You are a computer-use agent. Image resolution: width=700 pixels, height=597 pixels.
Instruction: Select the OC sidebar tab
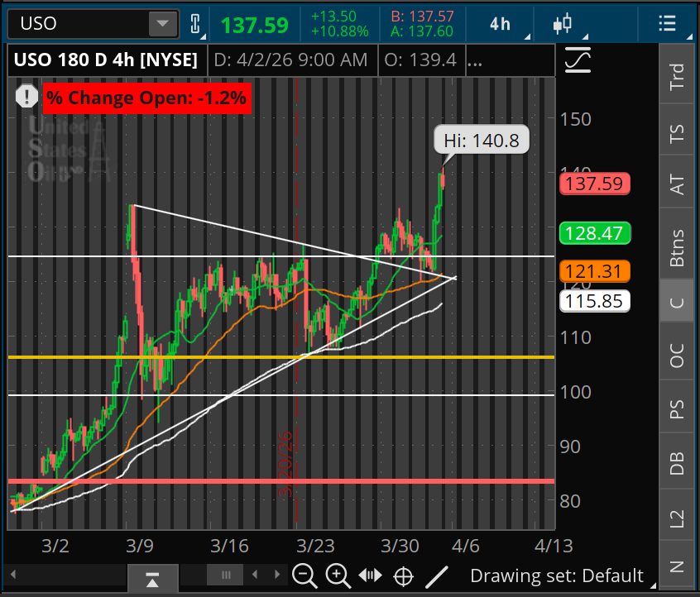(x=677, y=356)
